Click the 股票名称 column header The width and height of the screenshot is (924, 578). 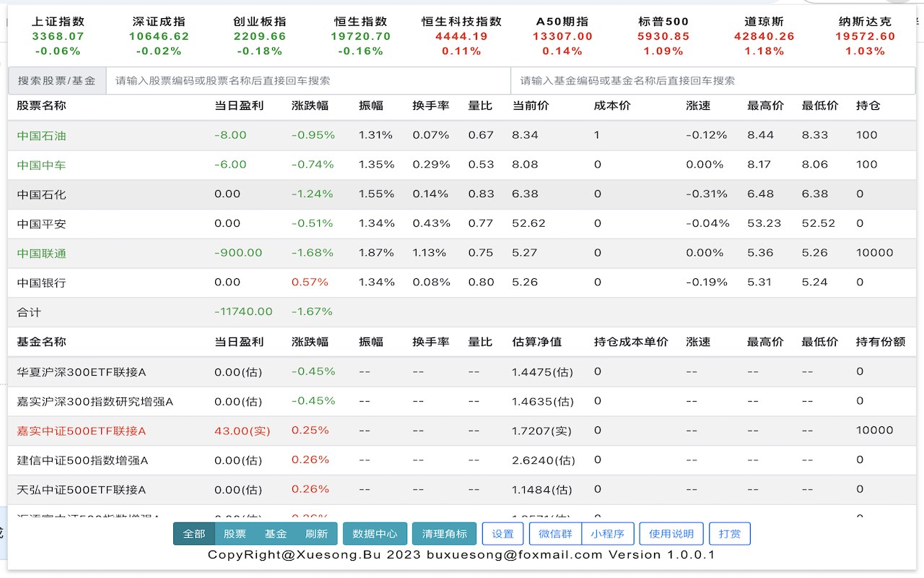[x=41, y=105]
